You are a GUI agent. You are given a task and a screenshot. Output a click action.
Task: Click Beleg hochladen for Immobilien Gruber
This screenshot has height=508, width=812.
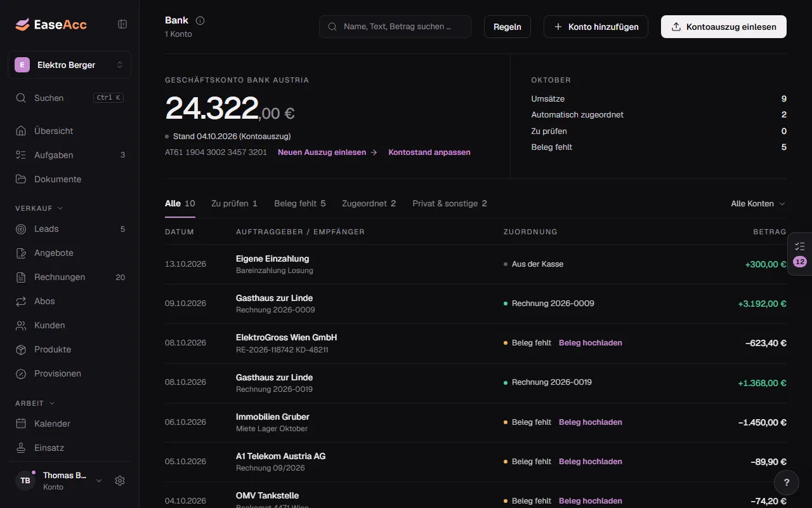coord(591,422)
